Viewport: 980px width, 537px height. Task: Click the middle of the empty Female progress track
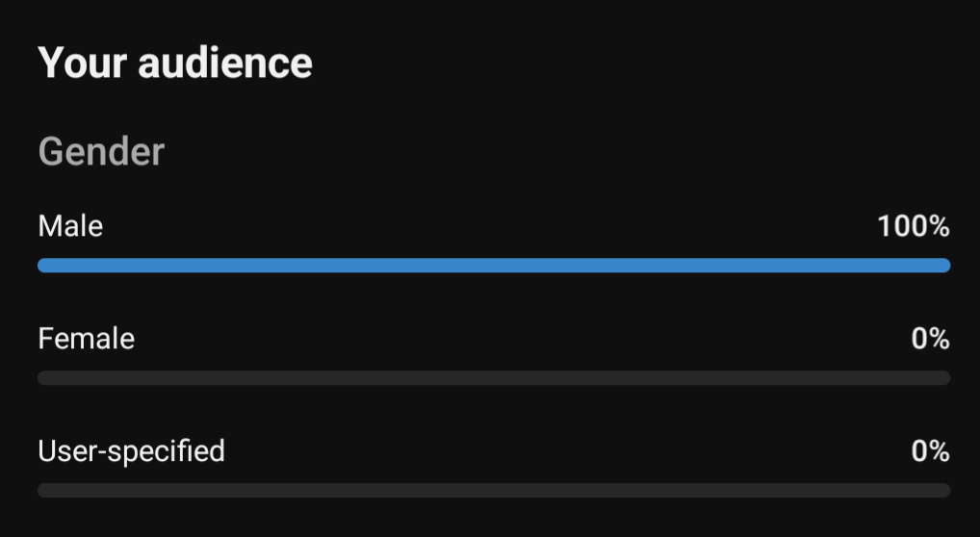[494, 377]
